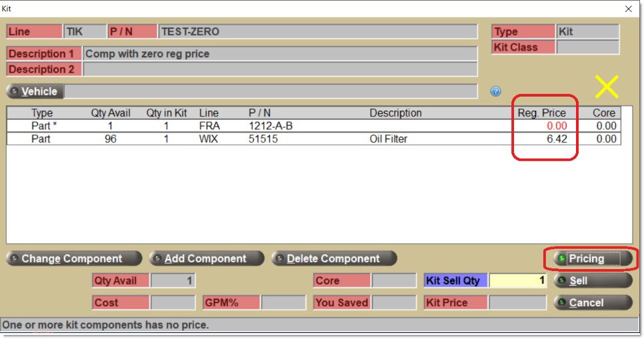The width and height of the screenshot is (644, 339).
Task: Click the Add Component button
Action: (x=207, y=258)
